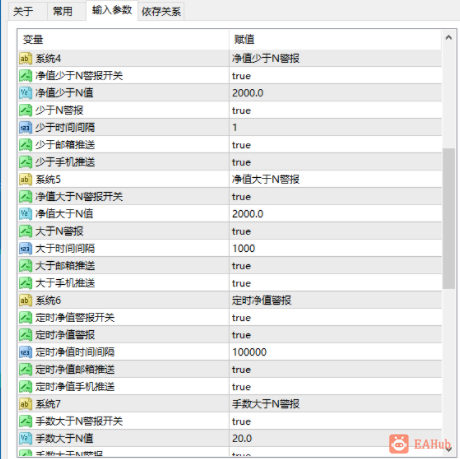Click the bool icon of 定时净值手机推送
Image resolution: width=460 pixels, height=459 pixels.
[x=25, y=387]
